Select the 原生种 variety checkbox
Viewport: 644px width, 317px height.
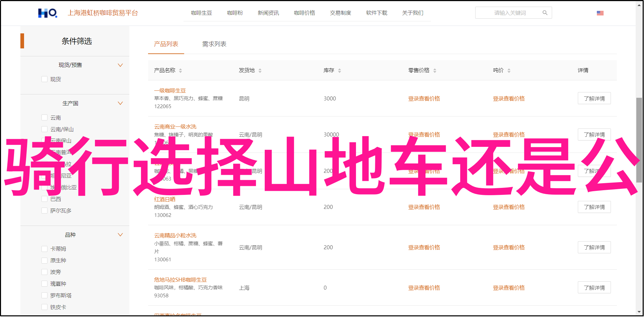pyautogui.click(x=44, y=260)
